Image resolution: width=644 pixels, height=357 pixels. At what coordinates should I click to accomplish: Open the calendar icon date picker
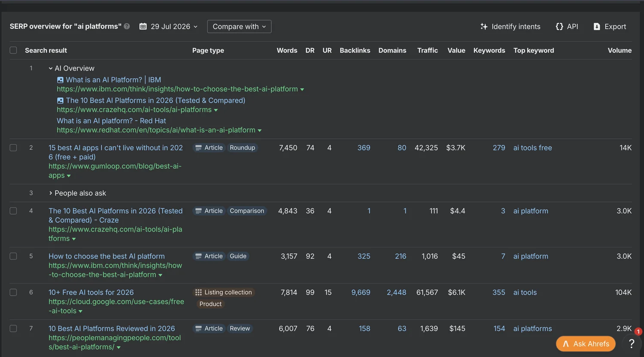pos(143,27)
